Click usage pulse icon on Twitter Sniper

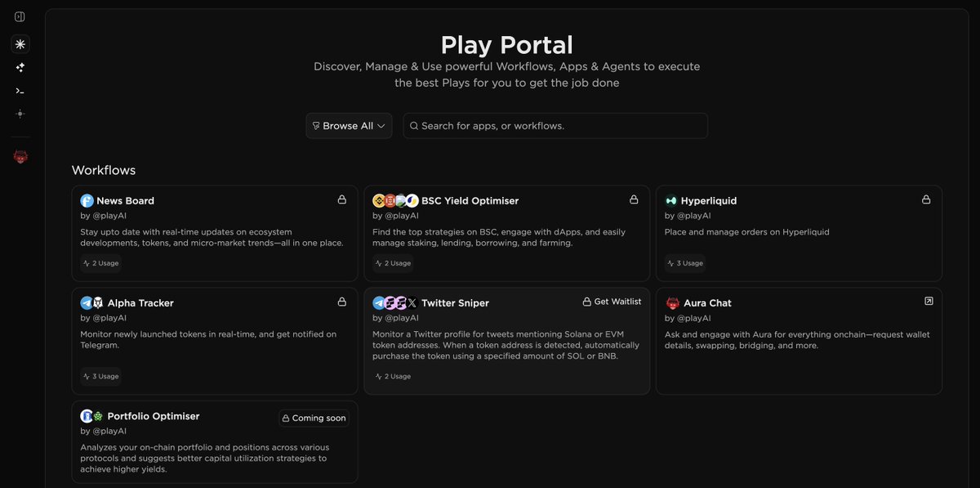pos(379,376)
